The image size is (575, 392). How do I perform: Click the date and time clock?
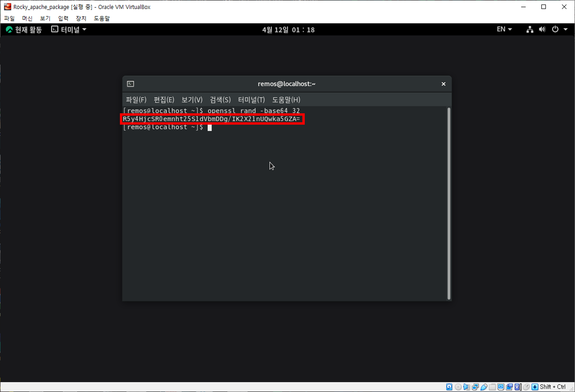click(x=288, y=30)
